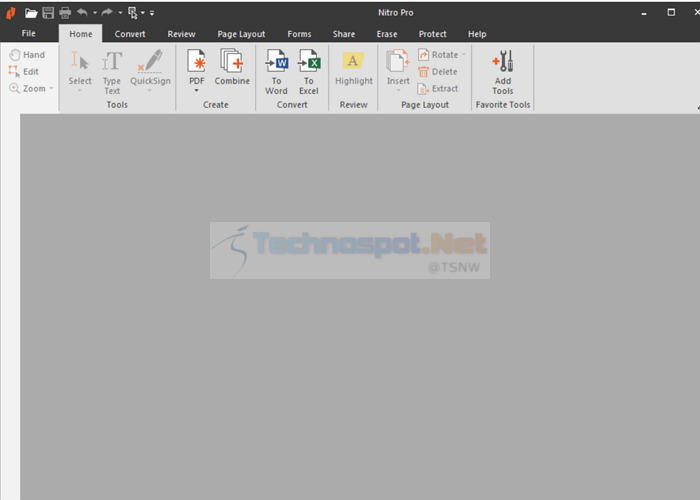Switch to the Convert ribbon tab

click(x=130, y=34)
